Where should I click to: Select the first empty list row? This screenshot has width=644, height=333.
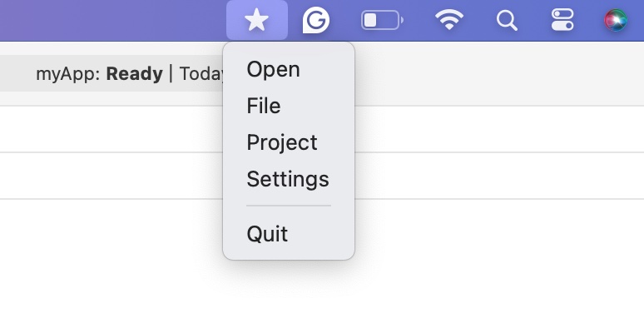click(108, 129)
